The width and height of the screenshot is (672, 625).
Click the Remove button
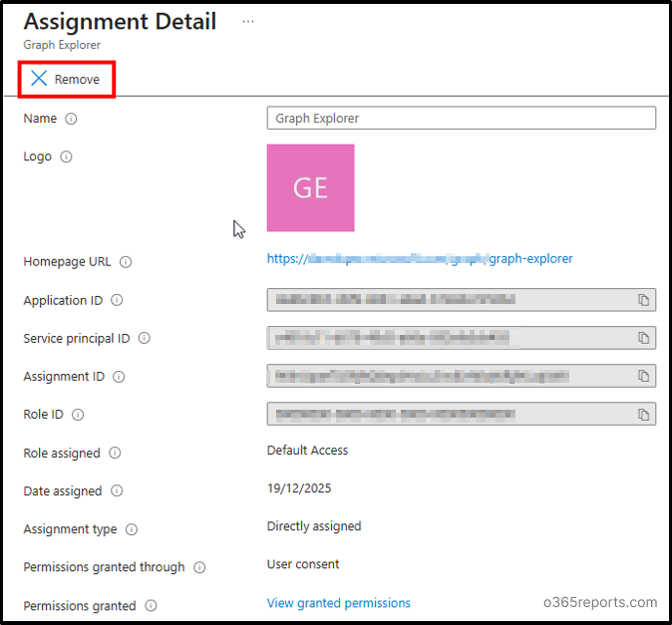[x=66, y=80]
